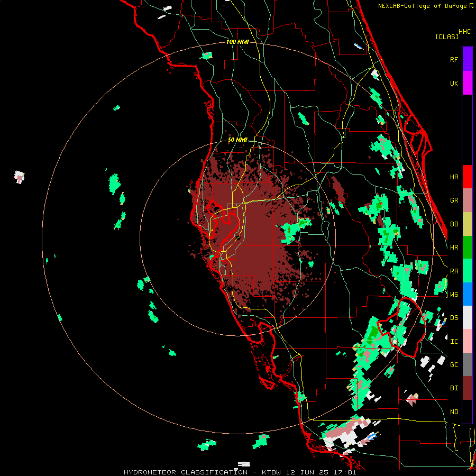Click the 'WS' legend label

(x=454, y=295)
